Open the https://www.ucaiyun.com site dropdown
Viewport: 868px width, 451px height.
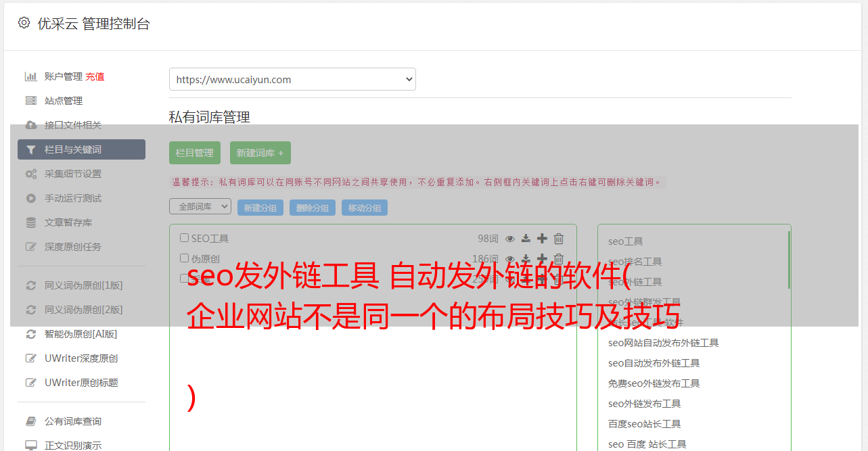[x=292, y=79]
